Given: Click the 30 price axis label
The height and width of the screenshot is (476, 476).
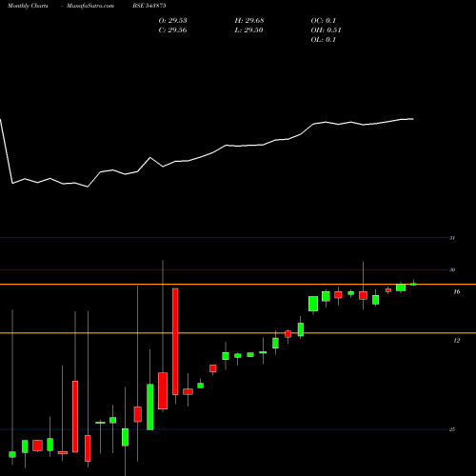Looking at the screenshot, I should (452, 269).
